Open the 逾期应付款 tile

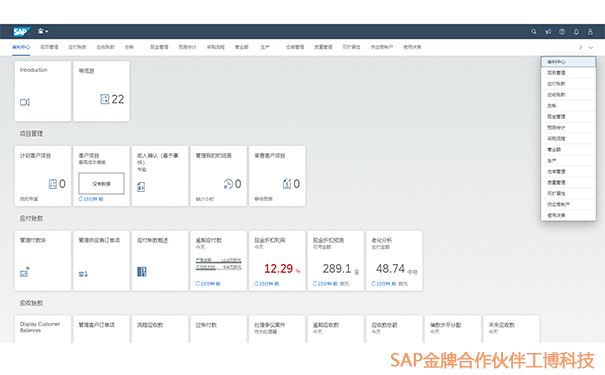coord(218,261)
